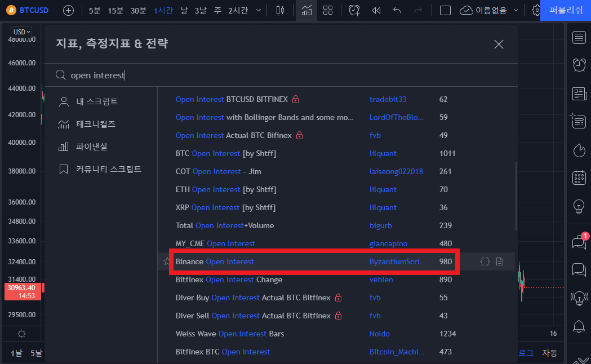Select Bitfinex BTC Open Interest script
The height and width of the screenshot is (364, 591).
coord(223,352)
